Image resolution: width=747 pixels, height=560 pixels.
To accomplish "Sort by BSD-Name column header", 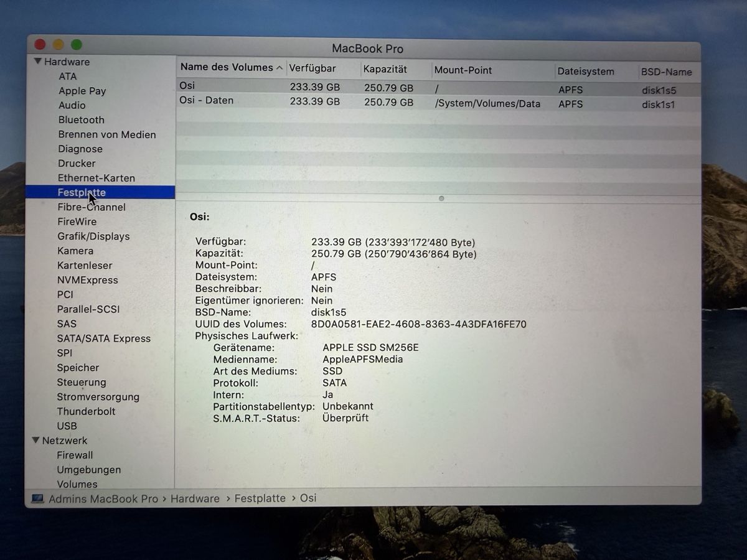I will pyautogui.click(x=667, y=72).
